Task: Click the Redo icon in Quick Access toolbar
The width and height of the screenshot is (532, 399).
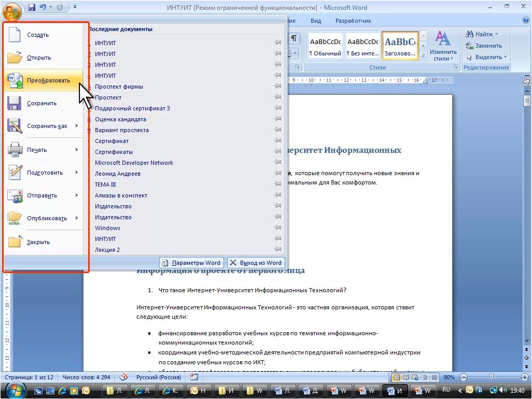Action: 60,7
